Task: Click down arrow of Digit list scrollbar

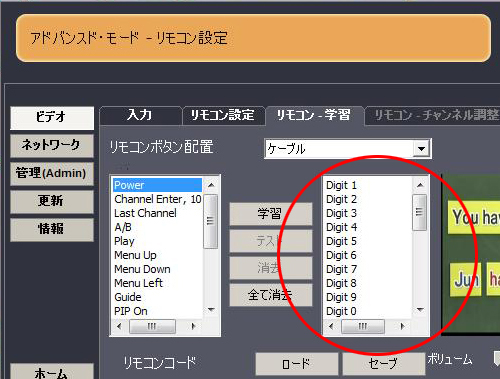Action: click(420, 310)
